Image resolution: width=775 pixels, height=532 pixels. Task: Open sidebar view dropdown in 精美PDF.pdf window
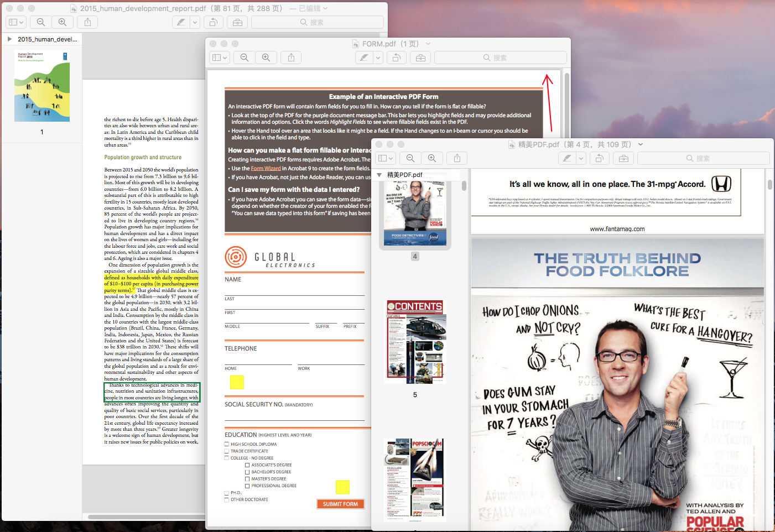pyautogui.click(x=386, y=158)
